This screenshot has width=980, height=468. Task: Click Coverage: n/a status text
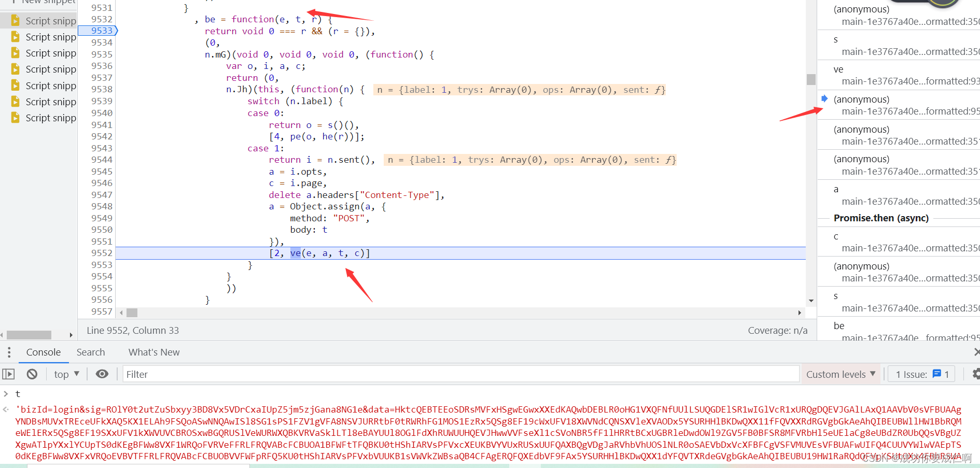(777, 330)
